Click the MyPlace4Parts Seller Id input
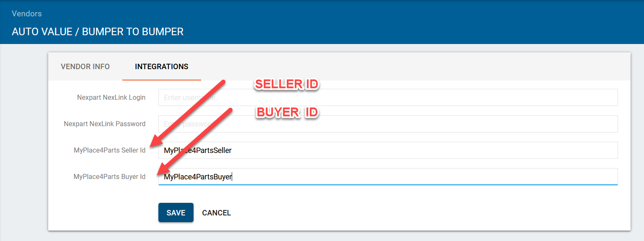 point(388,150)
